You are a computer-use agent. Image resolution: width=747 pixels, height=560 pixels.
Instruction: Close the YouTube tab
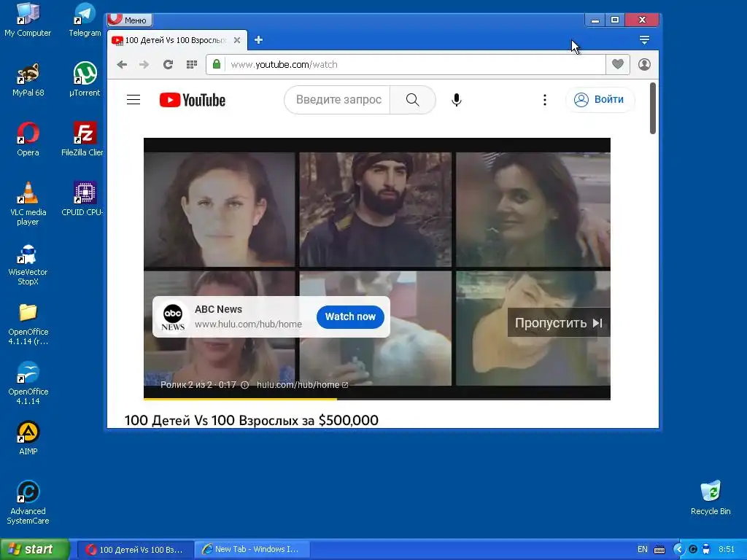point(237,40)
